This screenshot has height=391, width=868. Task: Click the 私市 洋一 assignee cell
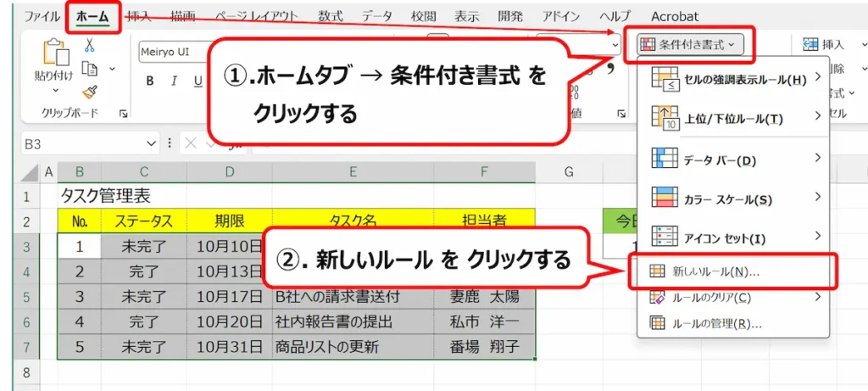pos(485,321)
